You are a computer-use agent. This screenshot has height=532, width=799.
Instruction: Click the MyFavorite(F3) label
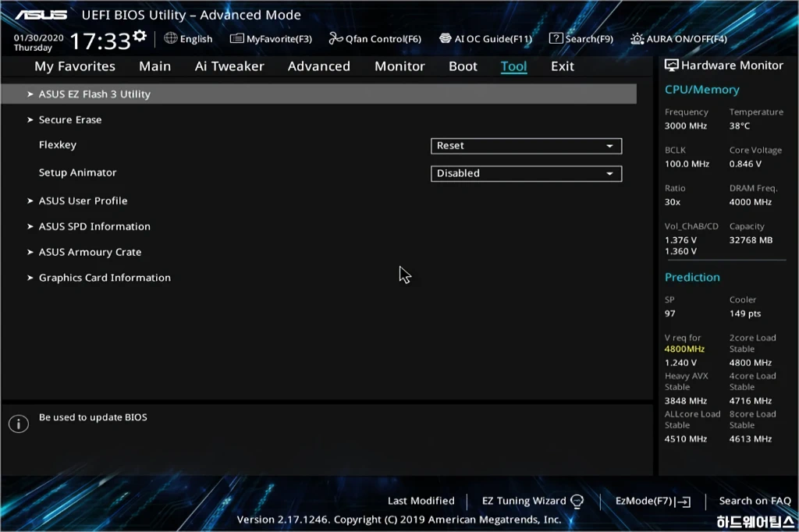pyautogui.click(x=279, y=39)
